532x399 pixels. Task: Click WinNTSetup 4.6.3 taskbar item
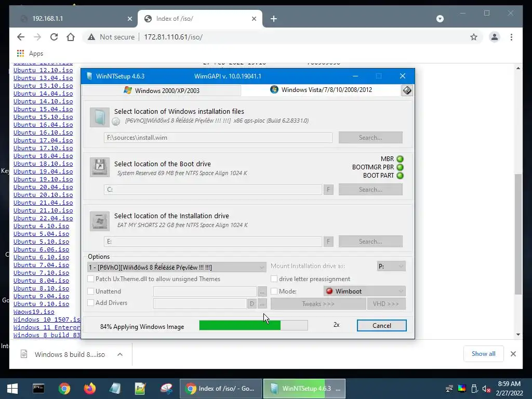[x=304, y=389]
